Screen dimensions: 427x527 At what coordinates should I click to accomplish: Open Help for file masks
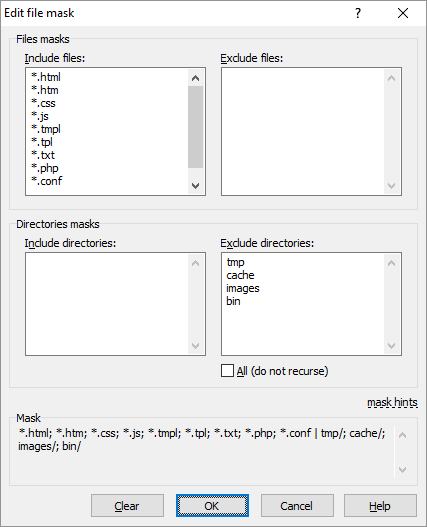click(380, 505)
